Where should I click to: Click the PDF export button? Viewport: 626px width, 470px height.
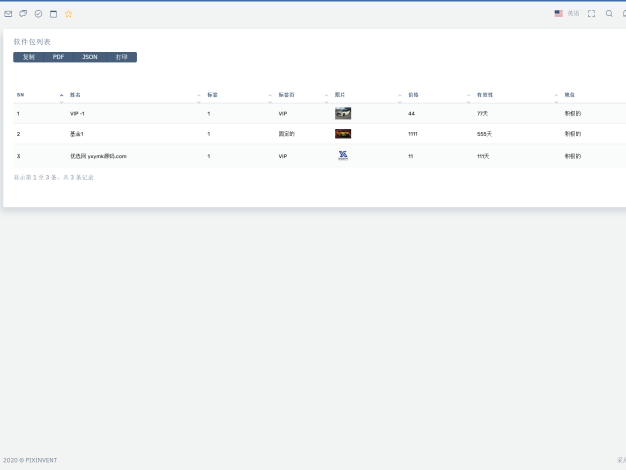click(x=58, y=57)
